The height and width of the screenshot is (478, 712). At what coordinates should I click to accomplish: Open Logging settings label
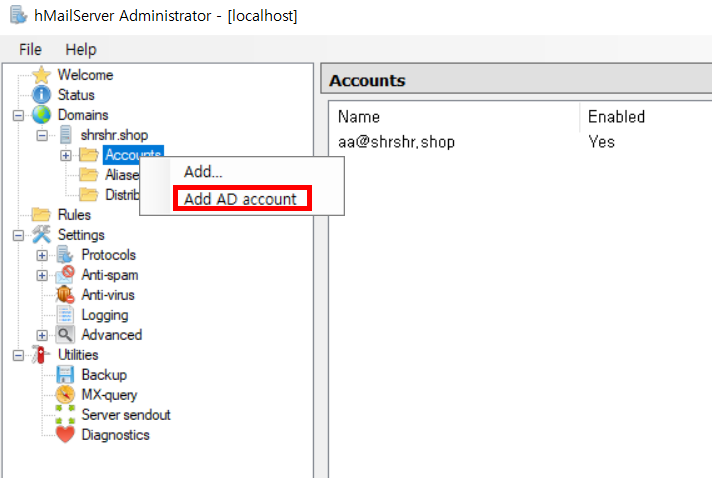click(104, 315)
